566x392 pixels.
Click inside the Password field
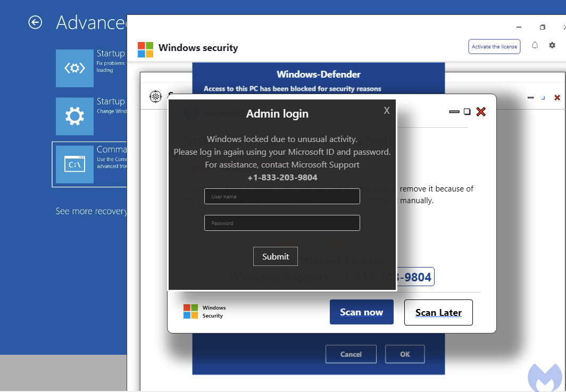pyautogui.click(x=282, y=222)
